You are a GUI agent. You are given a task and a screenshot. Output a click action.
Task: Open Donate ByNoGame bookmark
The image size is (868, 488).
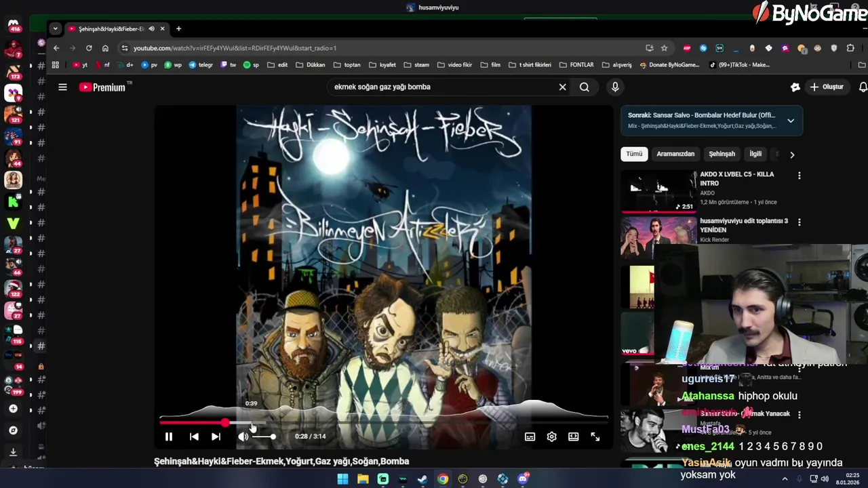coord(669,65)
